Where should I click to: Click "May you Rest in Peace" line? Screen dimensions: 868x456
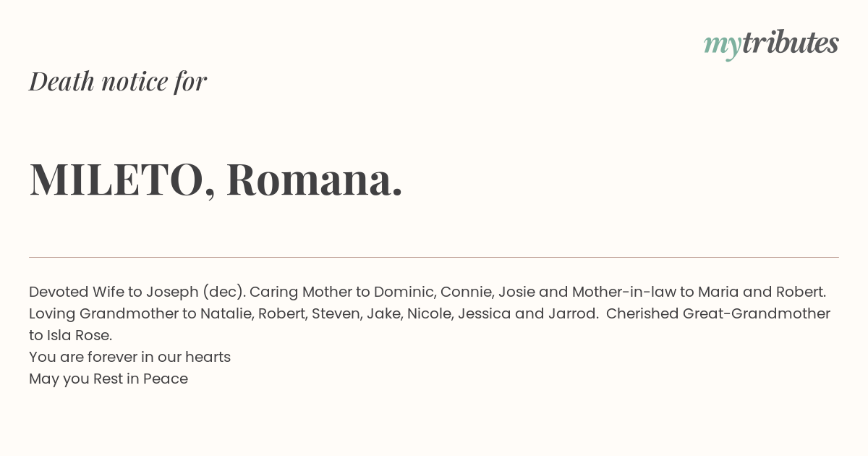(109, 379)
